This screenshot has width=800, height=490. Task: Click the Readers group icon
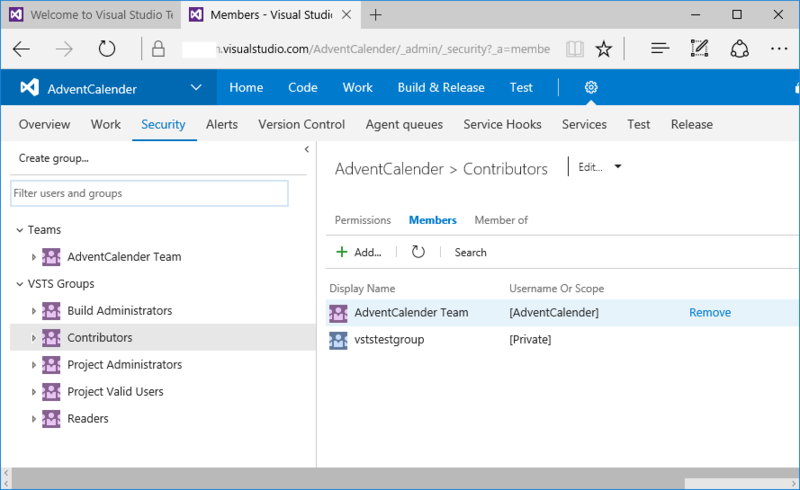(51, 419)
